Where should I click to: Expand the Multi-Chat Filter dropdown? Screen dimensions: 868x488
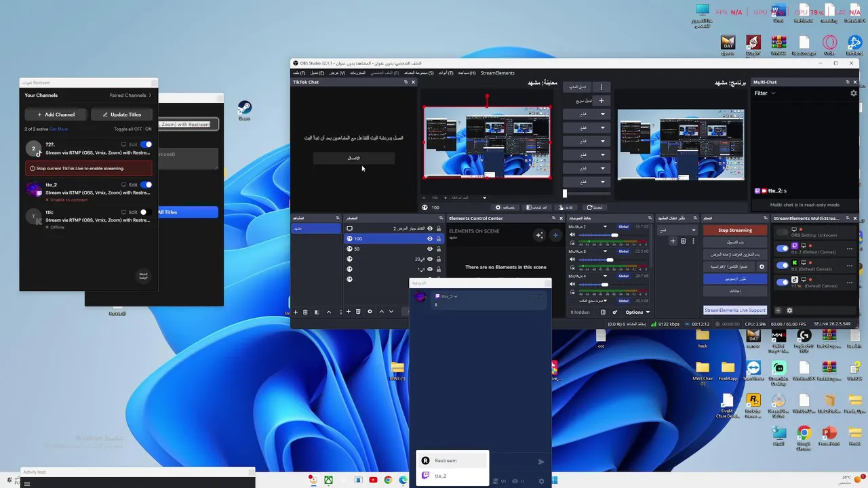pos(765,94)
